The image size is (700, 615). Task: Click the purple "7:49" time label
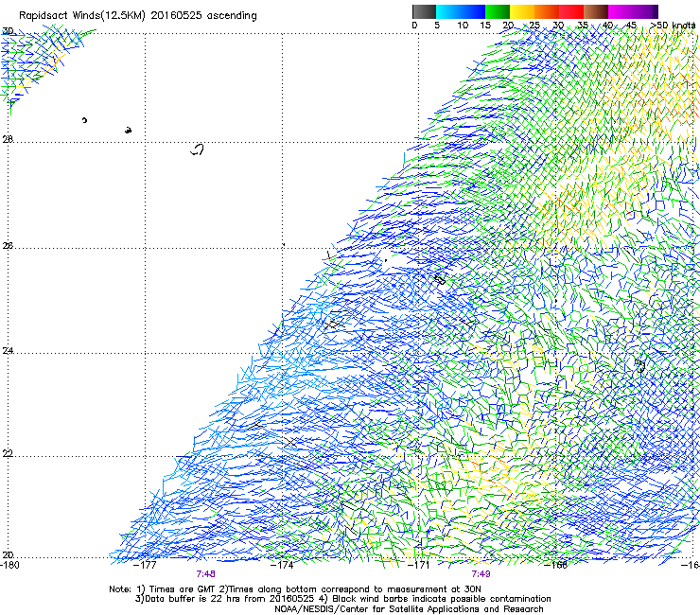click(481, 574)
